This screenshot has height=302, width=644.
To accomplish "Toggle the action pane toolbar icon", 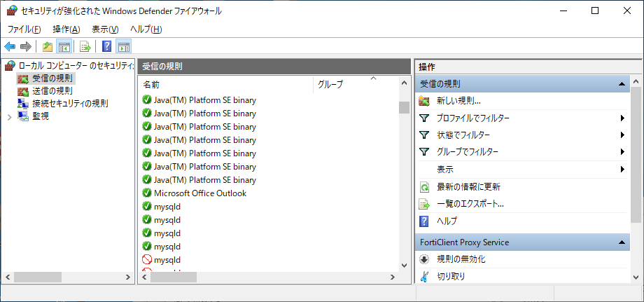I will [123, 46].
